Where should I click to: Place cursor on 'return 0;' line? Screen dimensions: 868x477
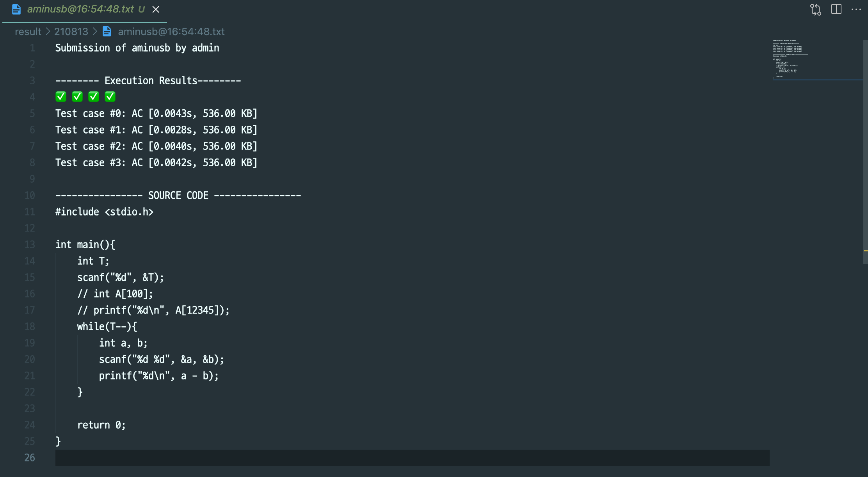(101, 425)
